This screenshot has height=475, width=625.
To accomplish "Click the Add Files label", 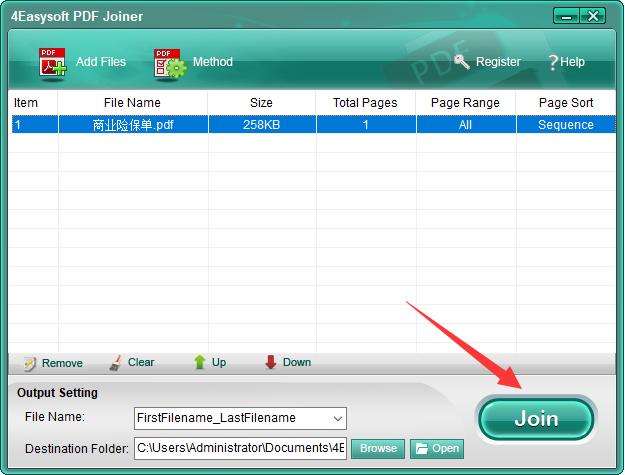I will [x=101, y=62].
